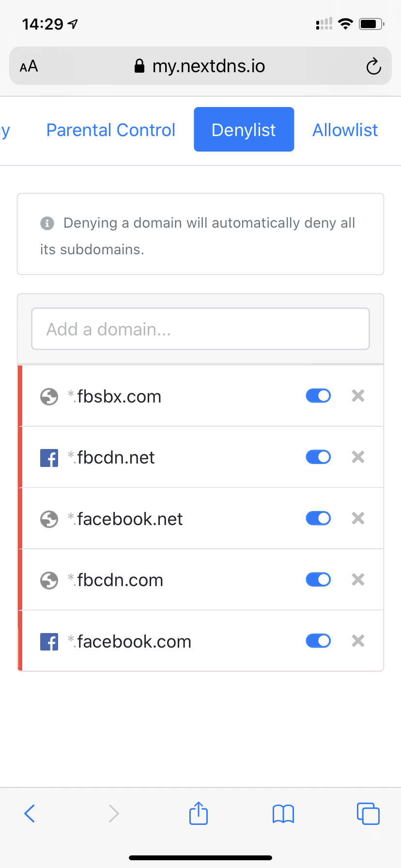
Task: Delete the fbcdn.net denylist entry
Action: tap(358, 457)
